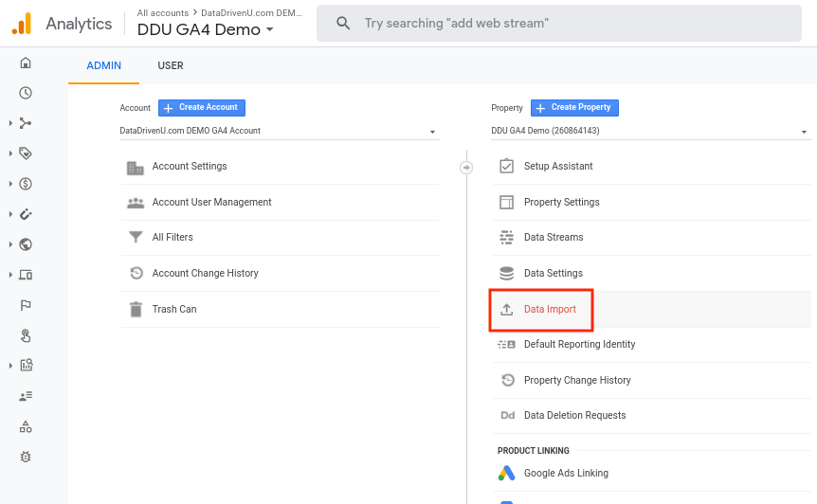Click the Google Analytics logo
Viewport: 817px width, 504px height.
point(22,24)
